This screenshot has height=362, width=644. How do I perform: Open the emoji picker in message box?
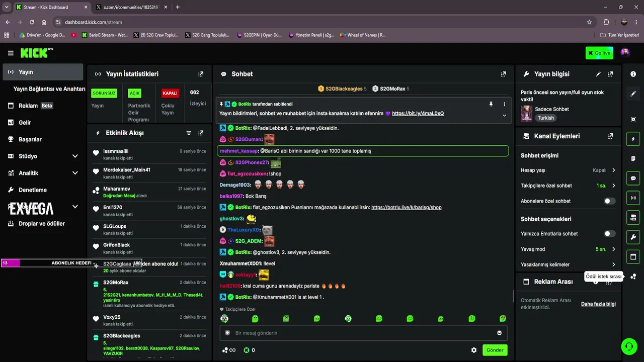499,333
